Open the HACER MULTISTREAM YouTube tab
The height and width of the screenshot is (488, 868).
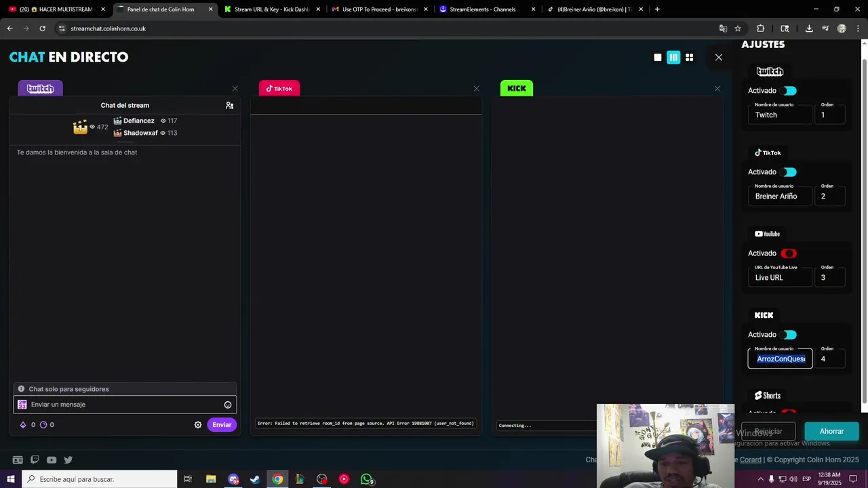(x=56, y=9)
